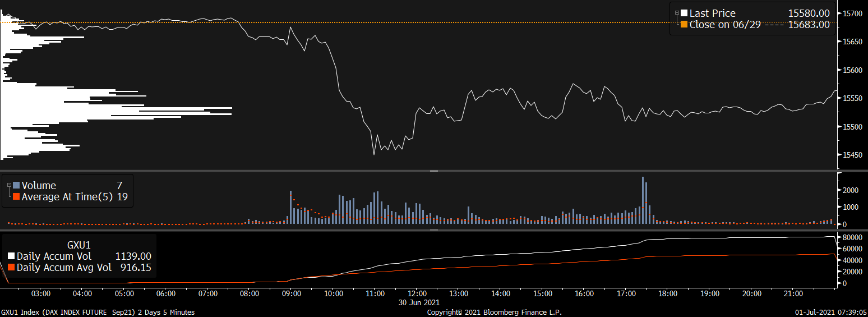868x317 pixels.
Task: Click the 1139.00 accumulated volume value
Action: pos(133,256)
